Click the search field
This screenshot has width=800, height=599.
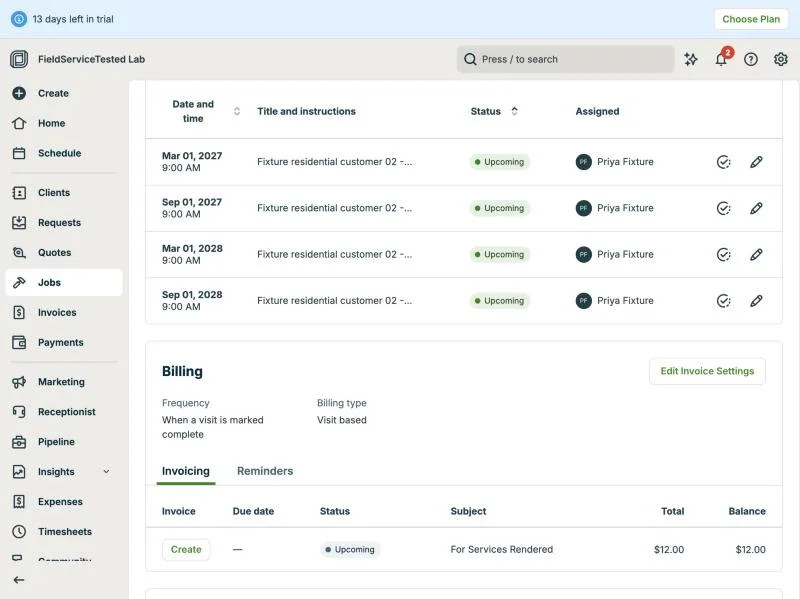(x=565, y=59)
